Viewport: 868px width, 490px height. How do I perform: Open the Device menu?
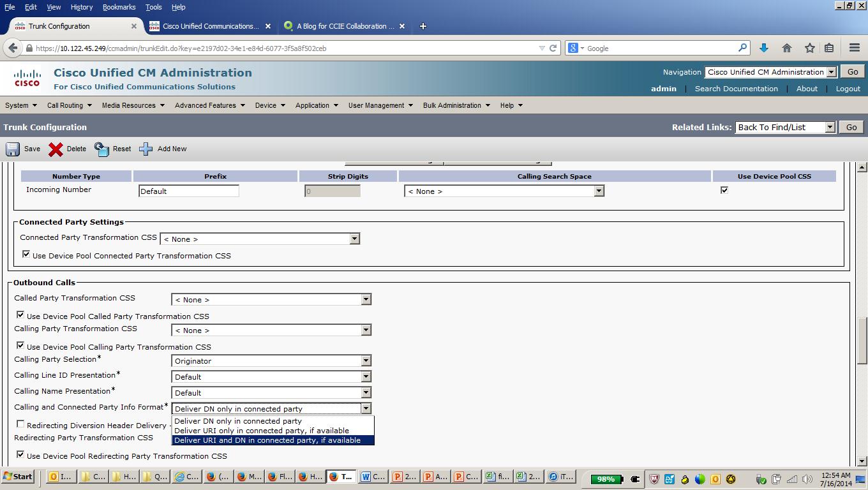pyautogui.click(x=270, y=105)
